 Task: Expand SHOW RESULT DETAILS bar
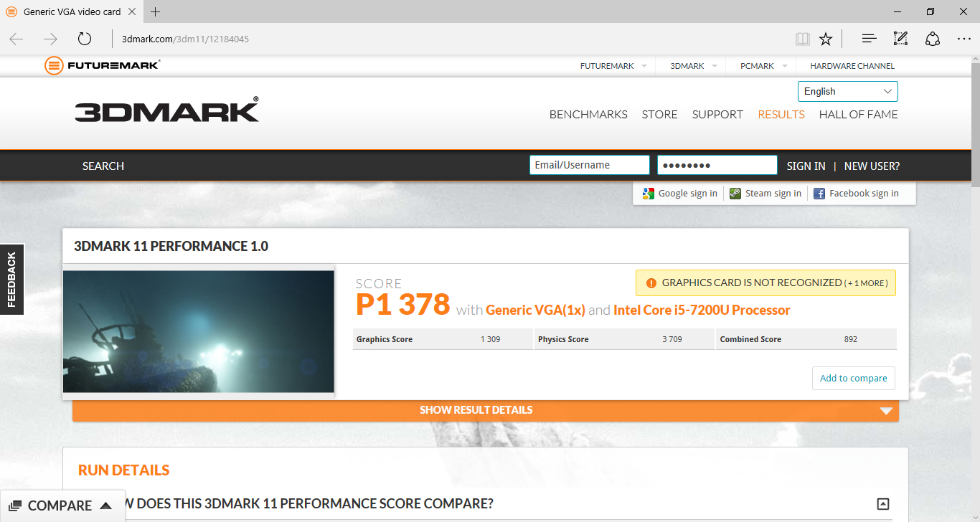(x=485, y=410)
